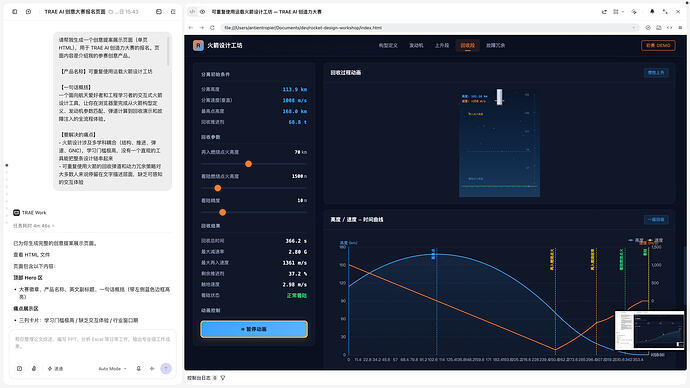
Task: Toggle the code view icon in preview header
Action: point(192,12)
